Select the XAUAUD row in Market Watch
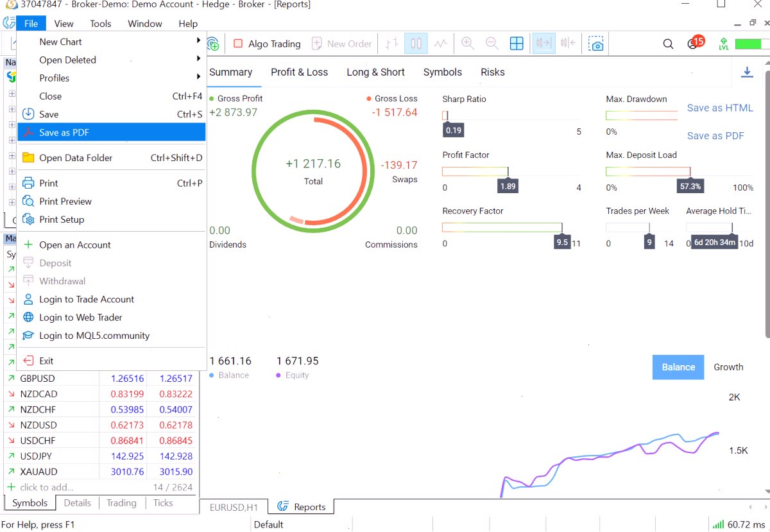The image size is (770, 532). [x=99, y=472]
